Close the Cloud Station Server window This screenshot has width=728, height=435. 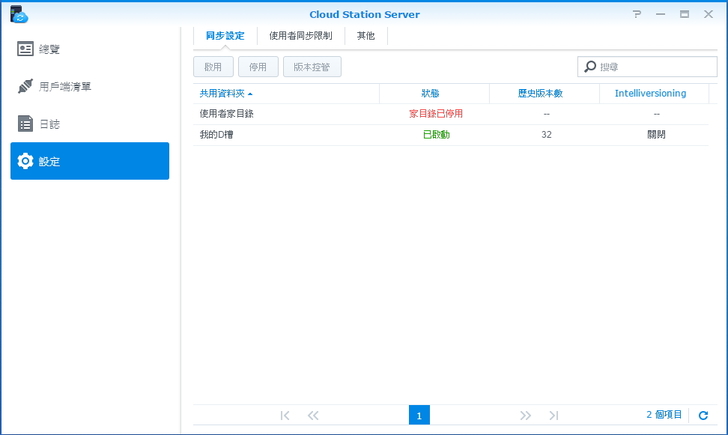click(708, 14)
